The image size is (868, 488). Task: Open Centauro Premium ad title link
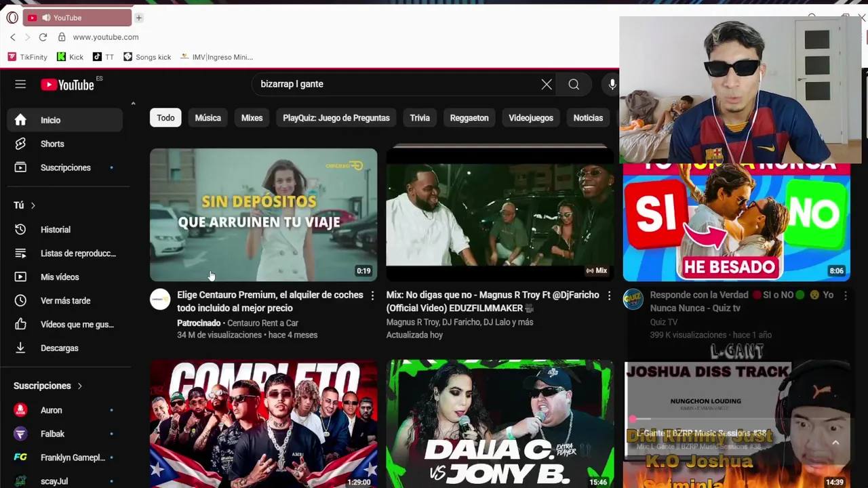[x=270, y=302]
